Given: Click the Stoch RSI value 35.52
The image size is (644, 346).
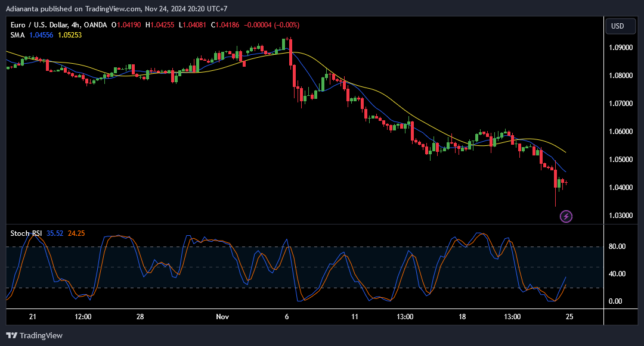Looking at the screenshot, I should [55, 233].
